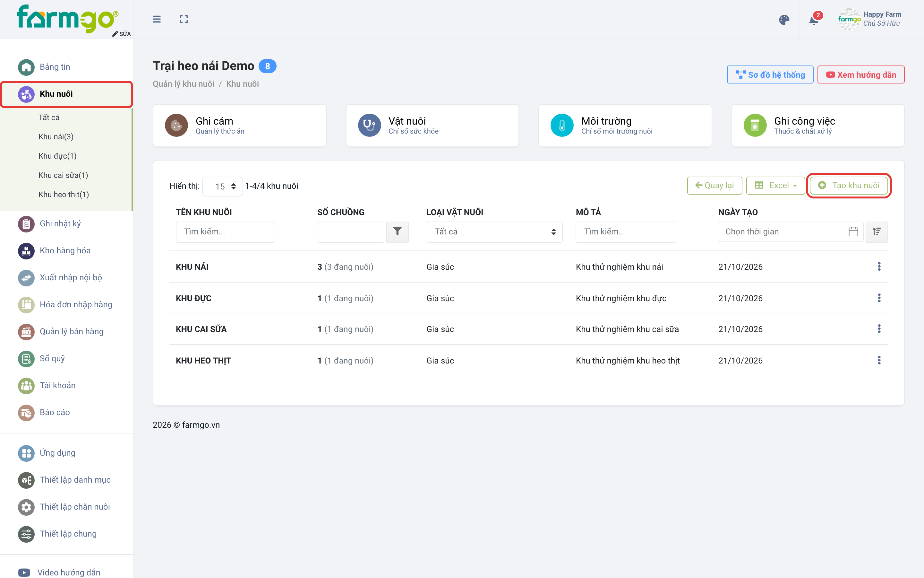The width and height of the screenshot is (924, 578).
Task: Open the Ghi cám feed card
Action: (239, 125)
